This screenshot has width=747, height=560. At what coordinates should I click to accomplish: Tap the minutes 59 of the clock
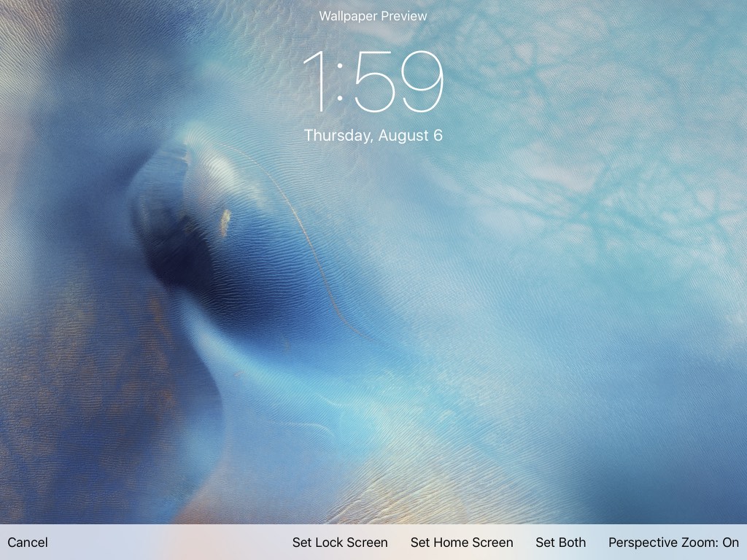(399, 82)
